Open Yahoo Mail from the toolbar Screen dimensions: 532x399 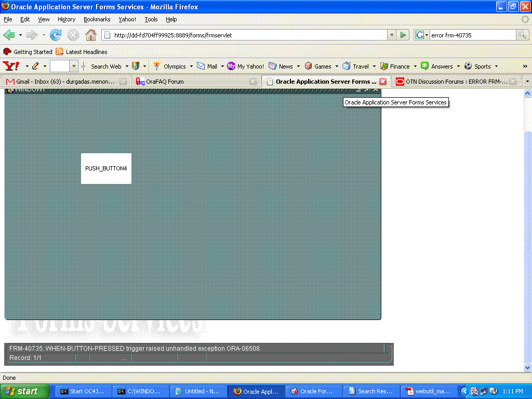click(x=207, y=66)
